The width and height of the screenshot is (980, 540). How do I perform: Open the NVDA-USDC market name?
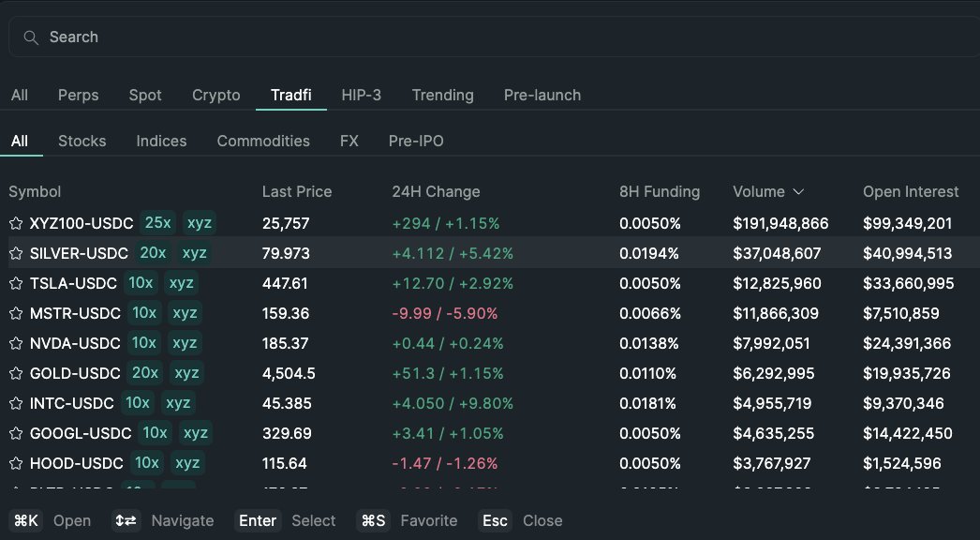[75, 343]
